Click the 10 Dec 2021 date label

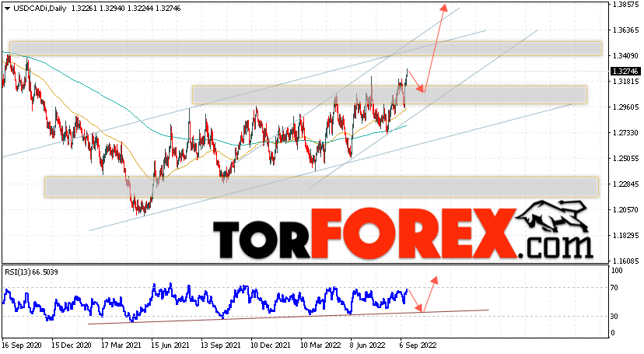pos(271,345)
